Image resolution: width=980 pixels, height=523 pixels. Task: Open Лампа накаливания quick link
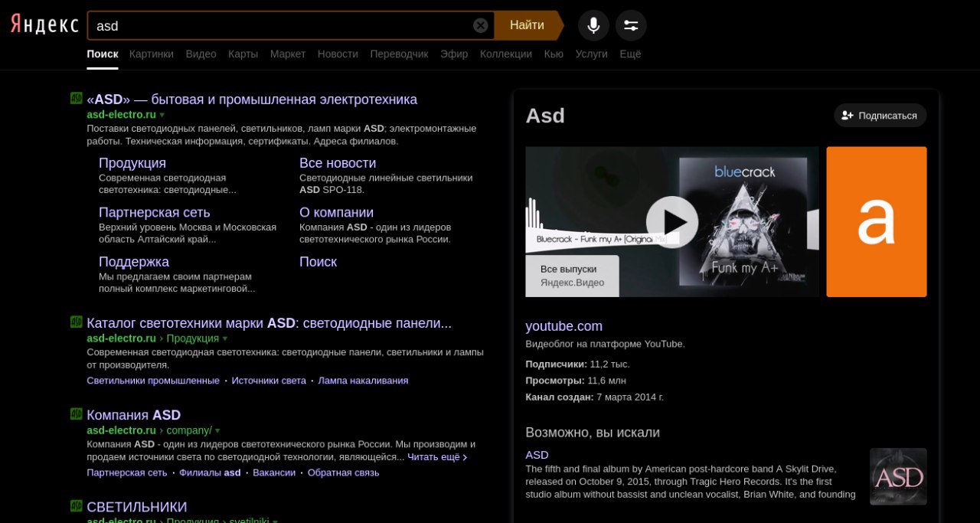click(363, 381)
